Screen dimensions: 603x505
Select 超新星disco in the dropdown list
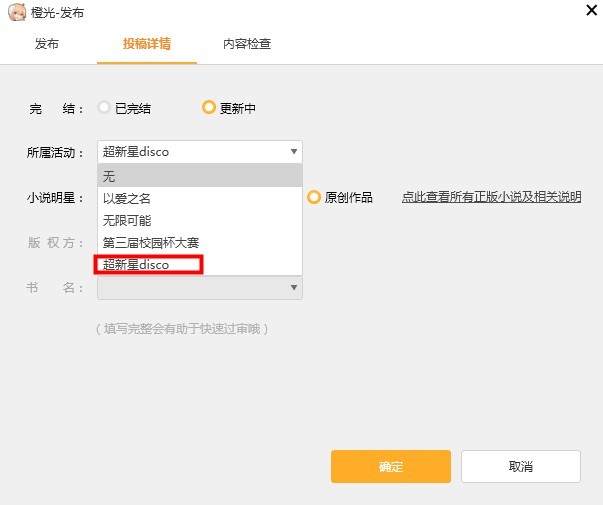pyautogui.click(x=148, y=264)
